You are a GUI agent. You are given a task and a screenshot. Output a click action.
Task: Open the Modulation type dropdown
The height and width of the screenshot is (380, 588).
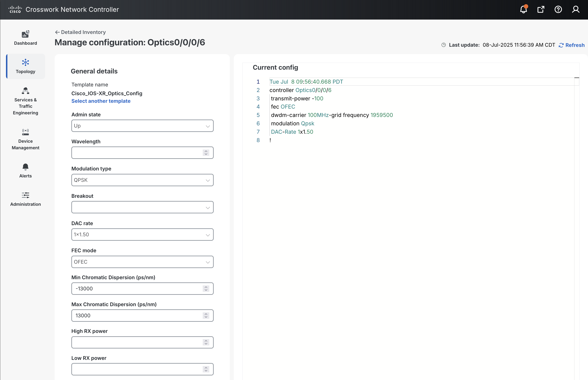click(143, 180)
